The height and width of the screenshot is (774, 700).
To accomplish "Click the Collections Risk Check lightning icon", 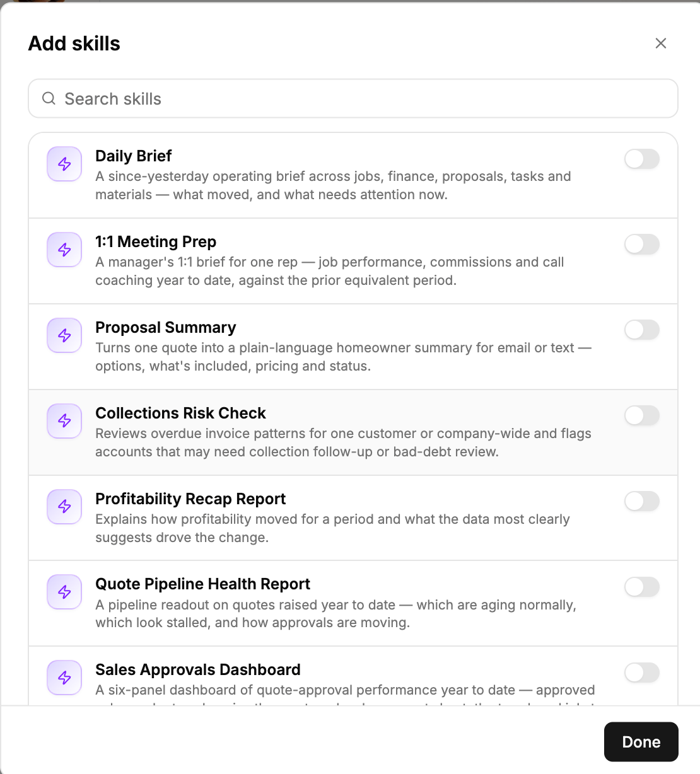I will tap(64, 421).
